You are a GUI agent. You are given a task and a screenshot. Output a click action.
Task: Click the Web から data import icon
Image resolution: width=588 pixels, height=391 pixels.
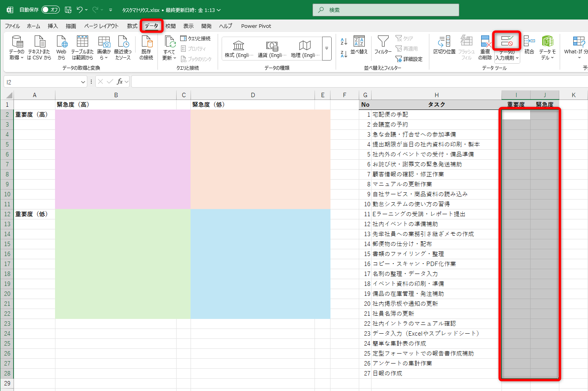coord(61,48)
